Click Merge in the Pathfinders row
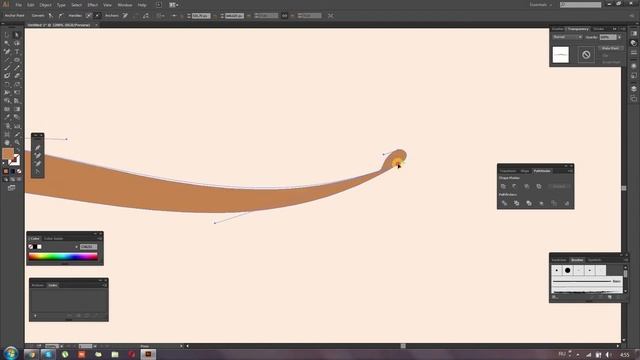The height and width of the screenshot is (360, 640). (x=529, y=203)
